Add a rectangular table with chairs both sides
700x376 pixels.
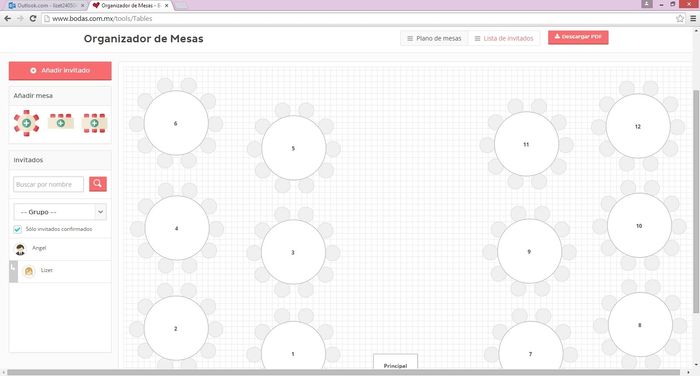(95, 123)
